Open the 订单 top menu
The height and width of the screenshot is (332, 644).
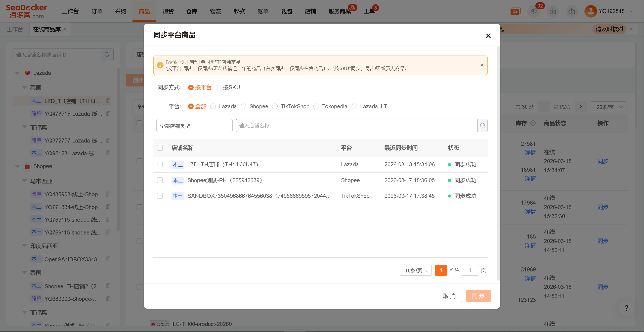tap(97, 12)
